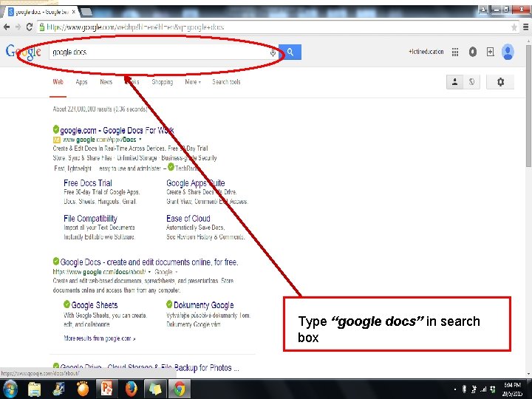Bookmark the page with the star icon
Screen dimensions: 532x399
[x=514, y=27]
